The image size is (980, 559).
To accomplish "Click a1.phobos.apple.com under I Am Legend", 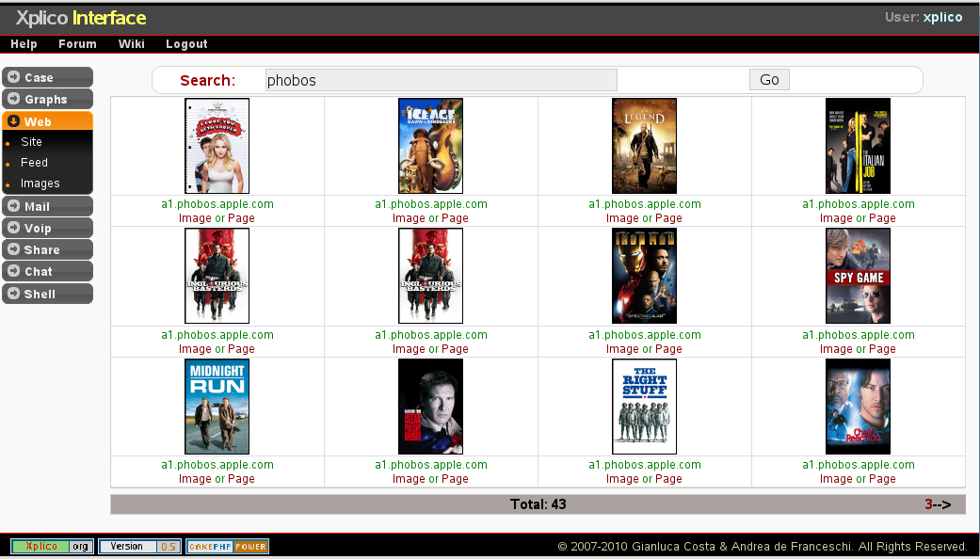I will pyautogui.click(x=644, y=203).
